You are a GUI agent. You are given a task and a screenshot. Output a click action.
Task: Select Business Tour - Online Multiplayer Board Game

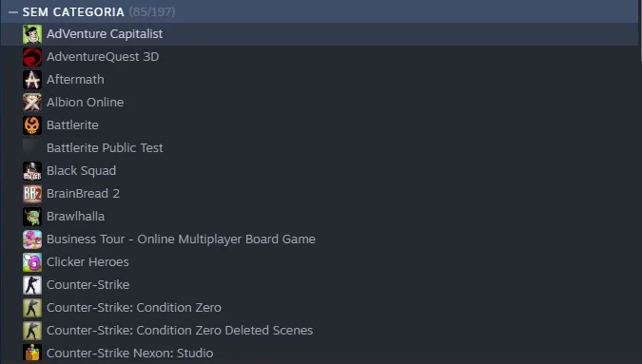(320, 239)
